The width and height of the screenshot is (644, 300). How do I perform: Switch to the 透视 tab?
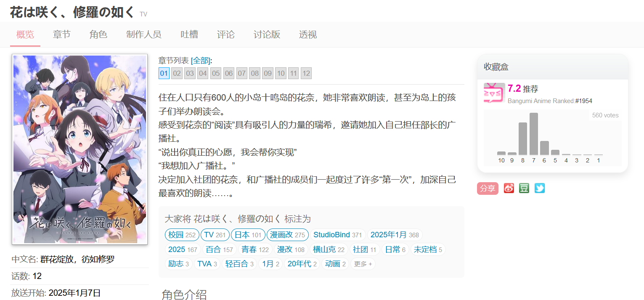[308, 35]
